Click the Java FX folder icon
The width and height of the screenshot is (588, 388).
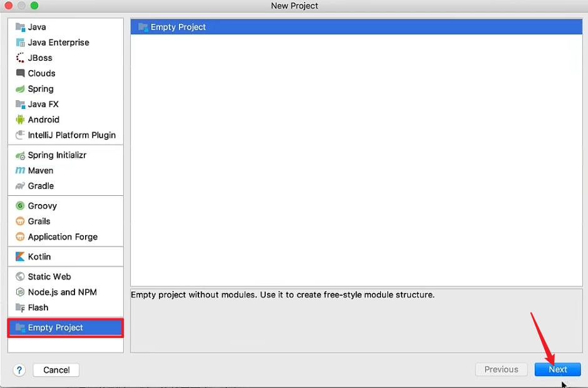click(x=20, y=104)
